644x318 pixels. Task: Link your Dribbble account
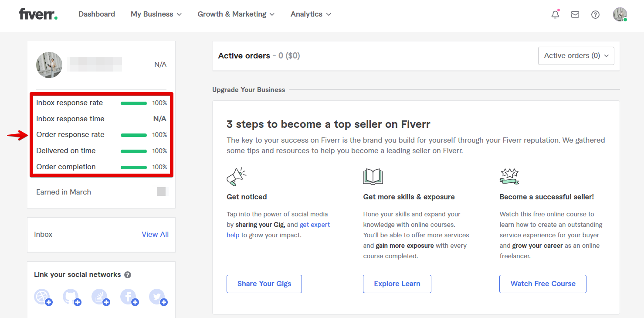tap(42, 297)
